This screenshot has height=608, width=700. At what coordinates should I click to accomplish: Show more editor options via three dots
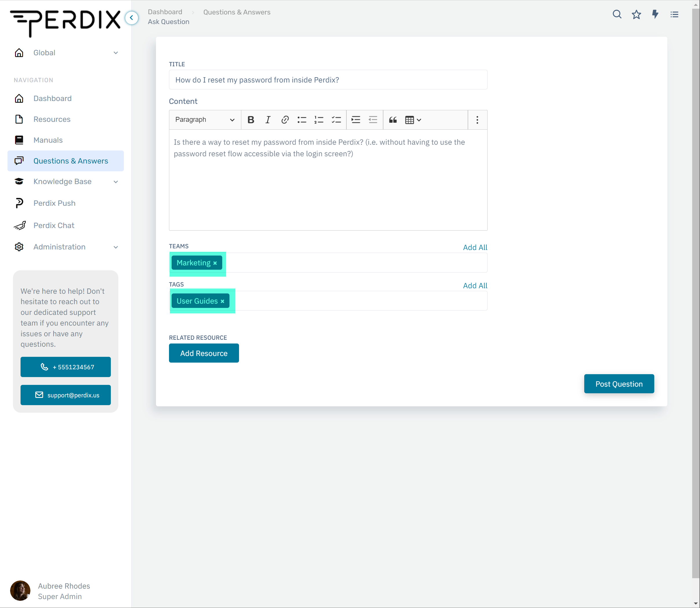point(477,120)
